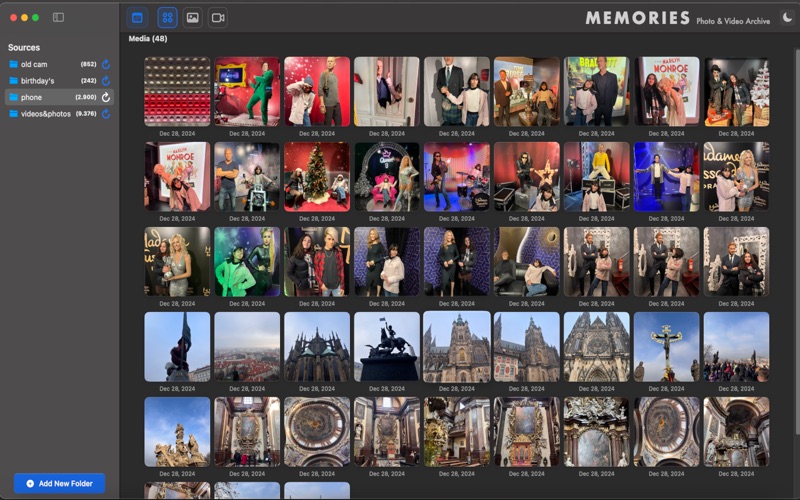Click the Sources heading
800x500 pixels.
coord(24,47)
